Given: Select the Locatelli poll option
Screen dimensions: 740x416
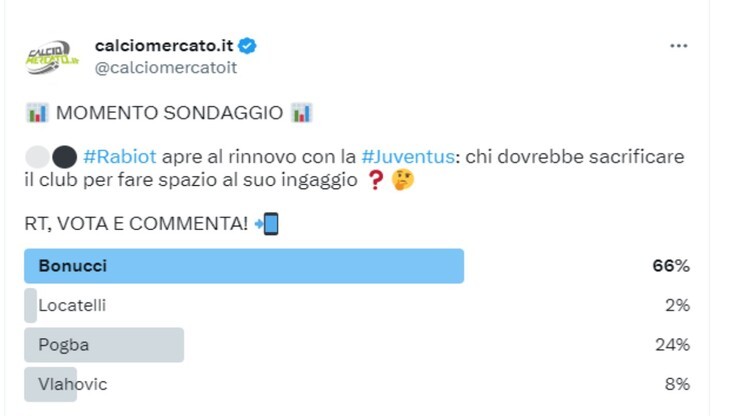Looking at the screenshot, I should [72, 305].
